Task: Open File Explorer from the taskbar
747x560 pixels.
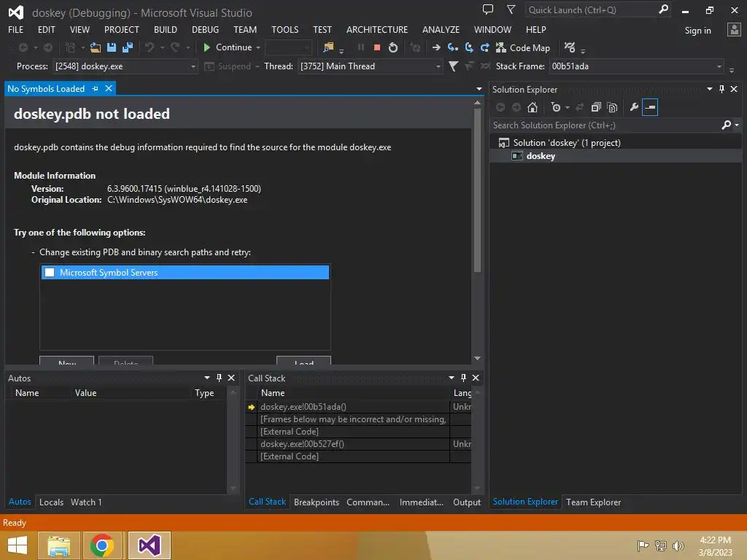Action: click(59, 545)
